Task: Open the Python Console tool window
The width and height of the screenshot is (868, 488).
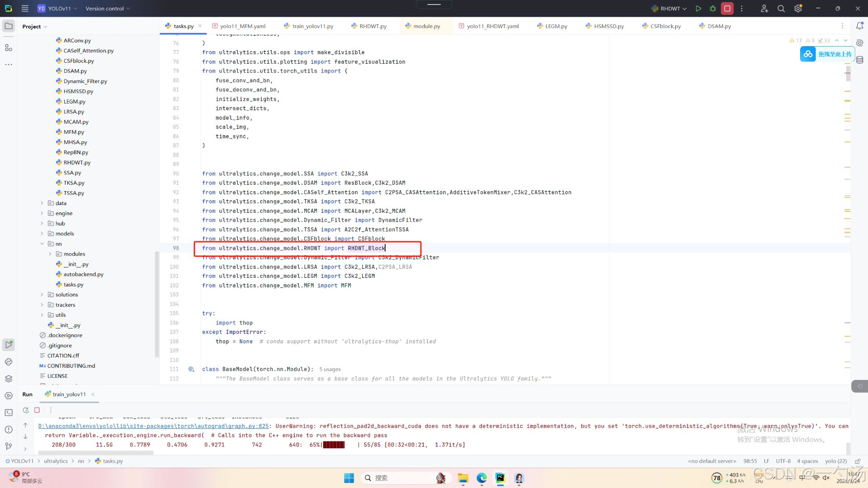Action: 9,362
